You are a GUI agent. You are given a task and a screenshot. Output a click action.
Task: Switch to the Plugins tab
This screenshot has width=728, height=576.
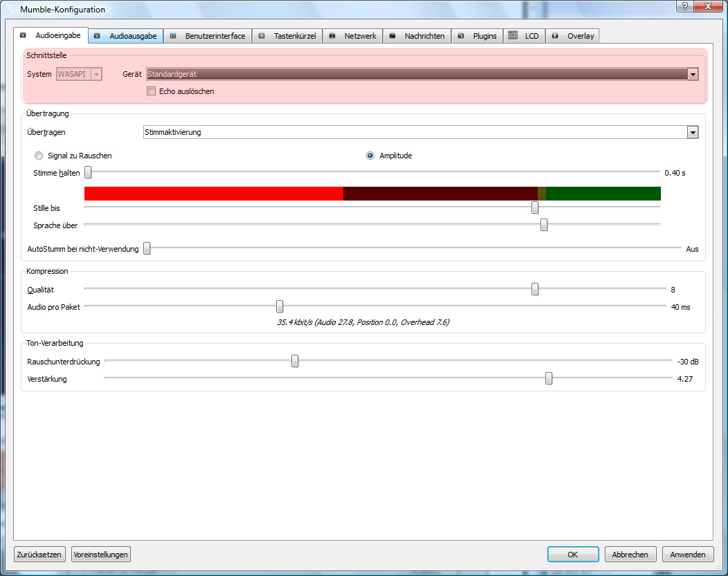pos(477,36)
